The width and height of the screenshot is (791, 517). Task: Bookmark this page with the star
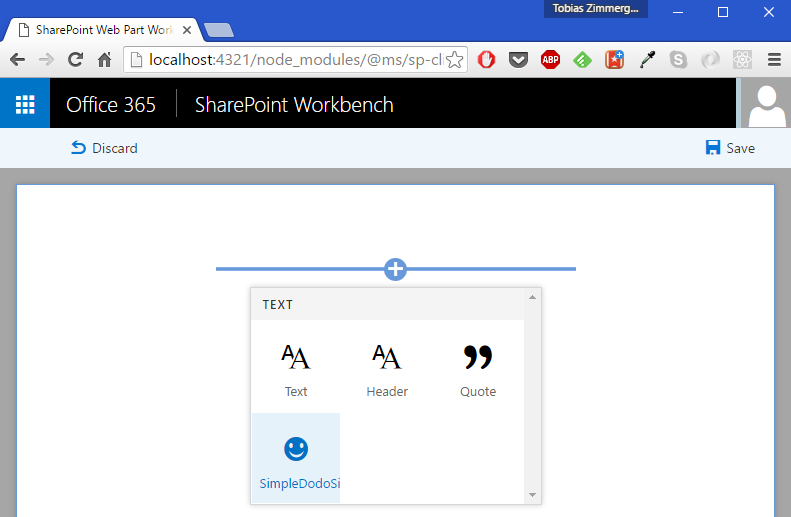[455, 60]
